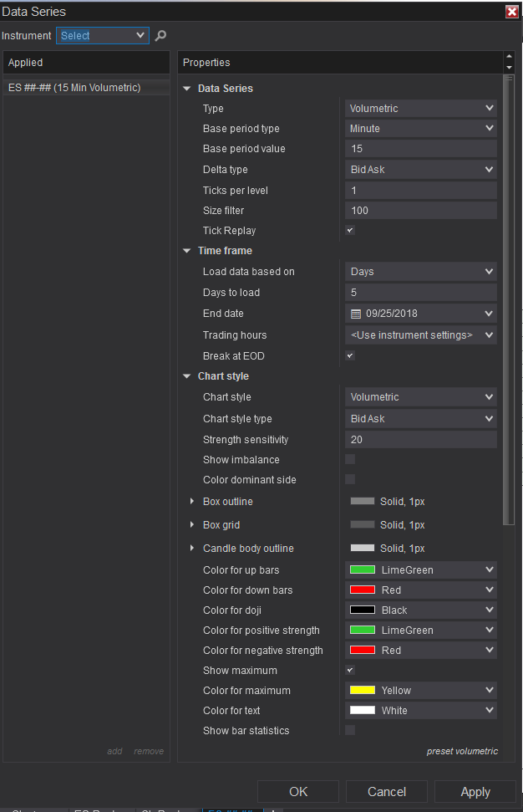Open the Type Volumetric dropdown
The height and width of the screenshot is (812, 523).
(x=421, y=109)
